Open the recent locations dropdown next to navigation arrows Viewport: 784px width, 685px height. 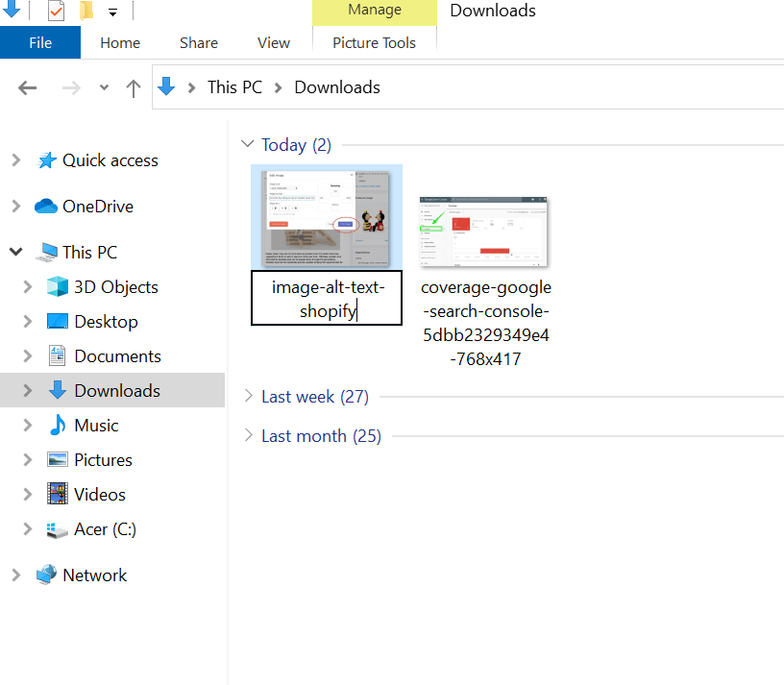[x=103, y=87]
